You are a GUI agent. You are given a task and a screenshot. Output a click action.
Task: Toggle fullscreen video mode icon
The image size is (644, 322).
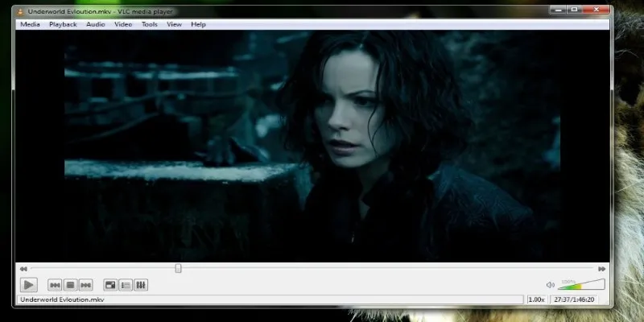pos(110,285)
